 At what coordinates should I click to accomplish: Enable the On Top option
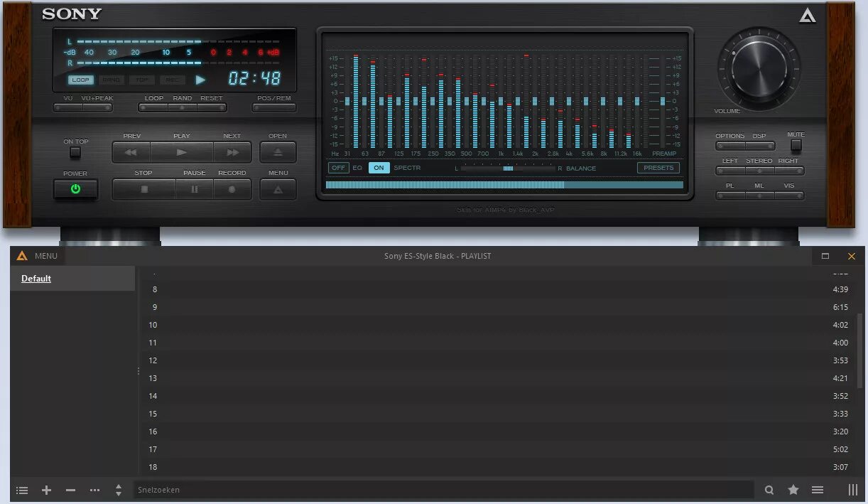pos(75,151)
